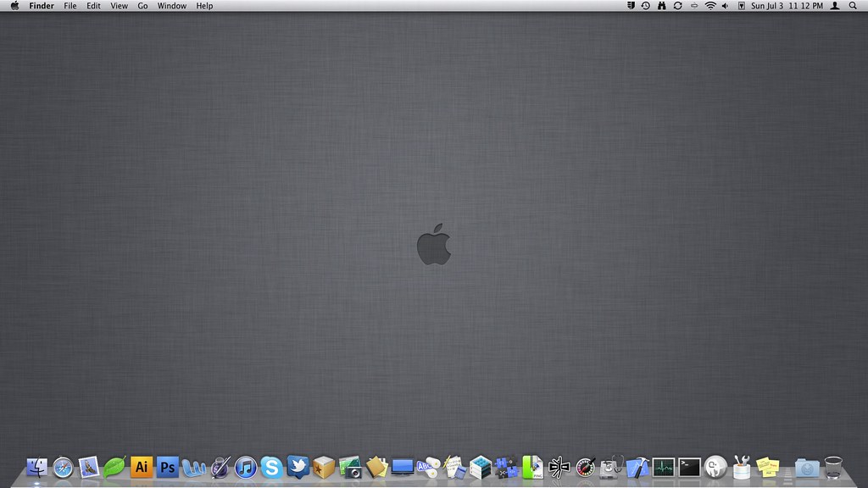Open the File menu

[70, 6]
